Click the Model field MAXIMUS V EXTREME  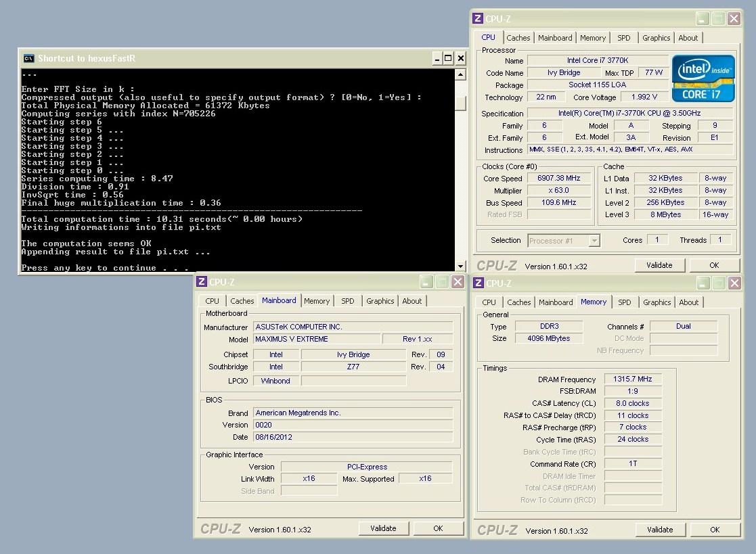[x=317, y=339]
